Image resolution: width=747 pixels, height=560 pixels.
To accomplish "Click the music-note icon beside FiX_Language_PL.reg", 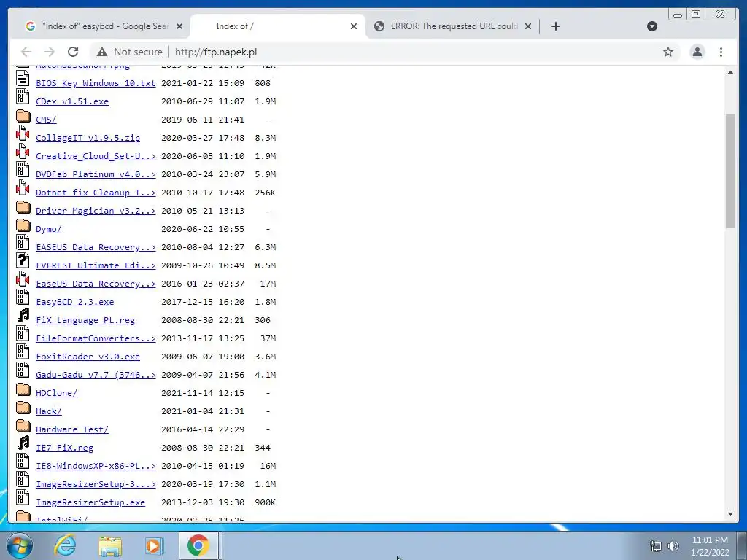I will pyautogui.click(x=23, y=315).
